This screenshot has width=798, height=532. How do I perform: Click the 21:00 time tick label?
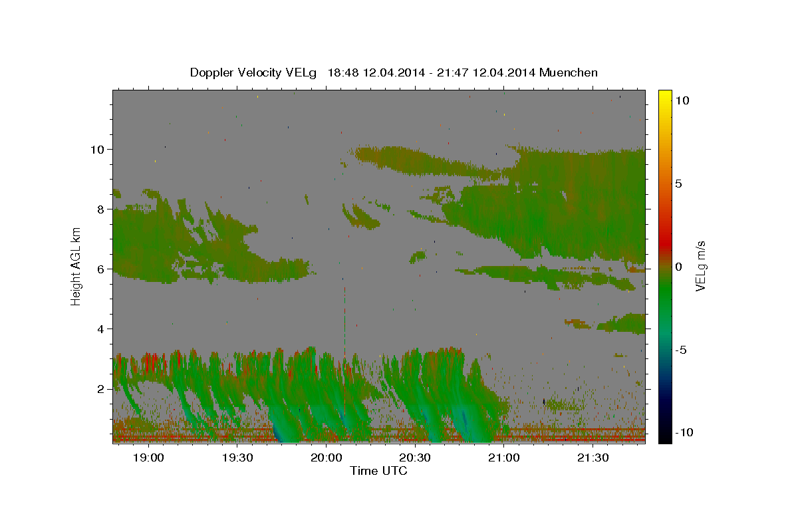coord(504,458)
